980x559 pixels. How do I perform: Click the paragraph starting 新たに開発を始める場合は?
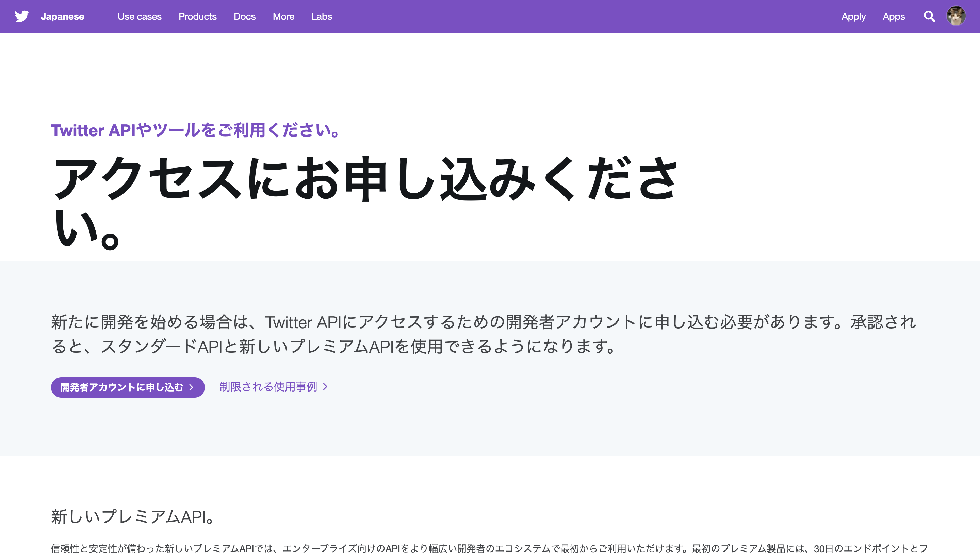click(484, 334)
